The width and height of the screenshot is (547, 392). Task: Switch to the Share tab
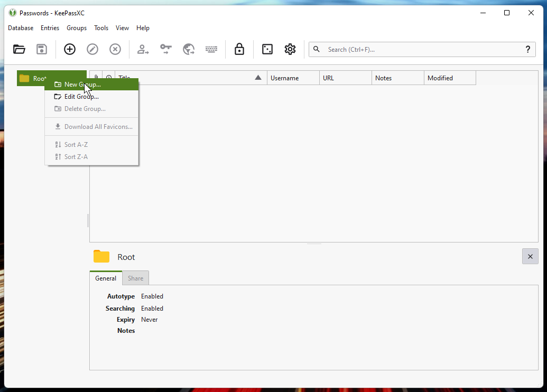click(135, 278)
